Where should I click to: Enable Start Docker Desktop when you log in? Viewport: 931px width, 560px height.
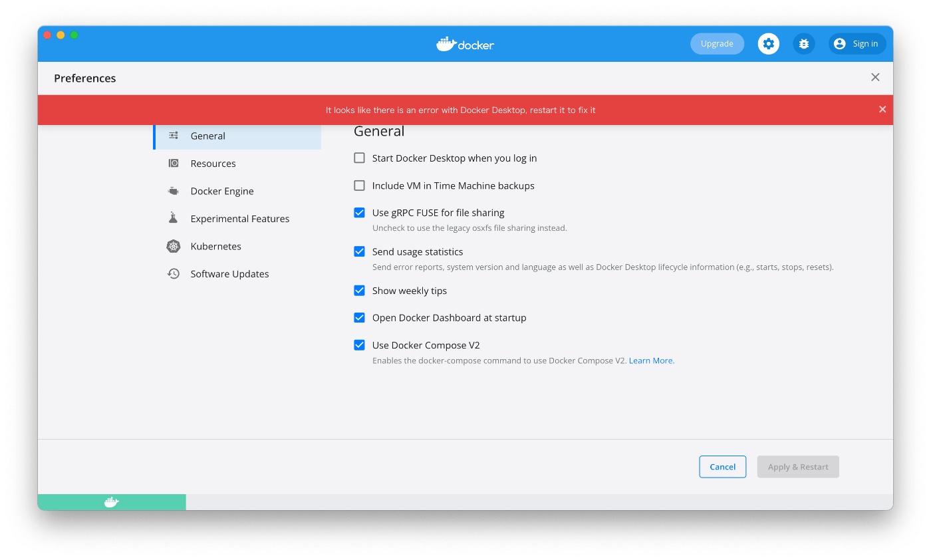pyautogui.click(x=359, y=158)
